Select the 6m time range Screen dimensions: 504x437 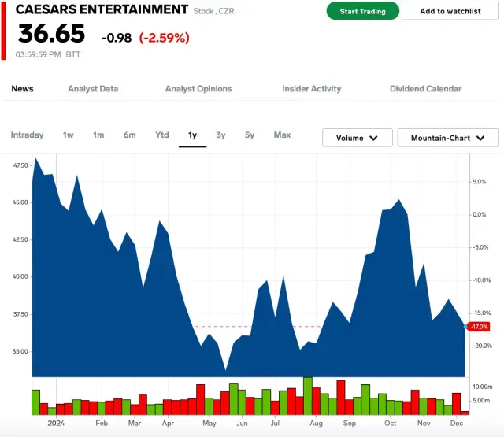tap(129, 135)
